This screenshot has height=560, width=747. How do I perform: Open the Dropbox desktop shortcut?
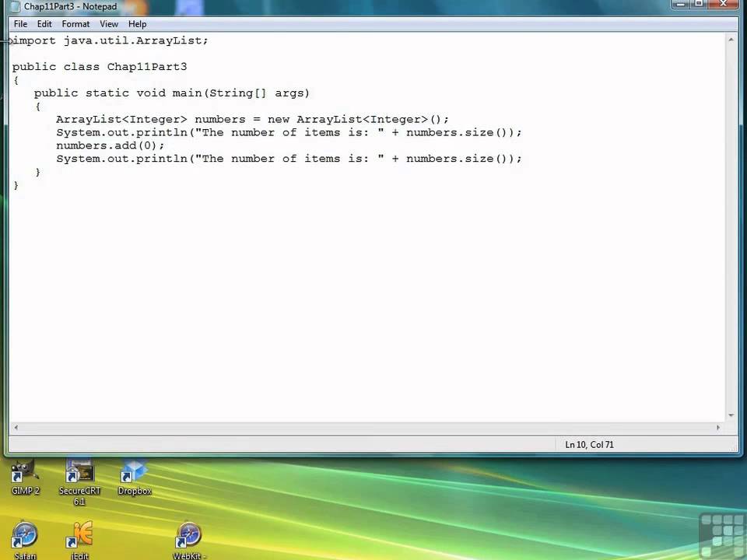tap(135, 478)
